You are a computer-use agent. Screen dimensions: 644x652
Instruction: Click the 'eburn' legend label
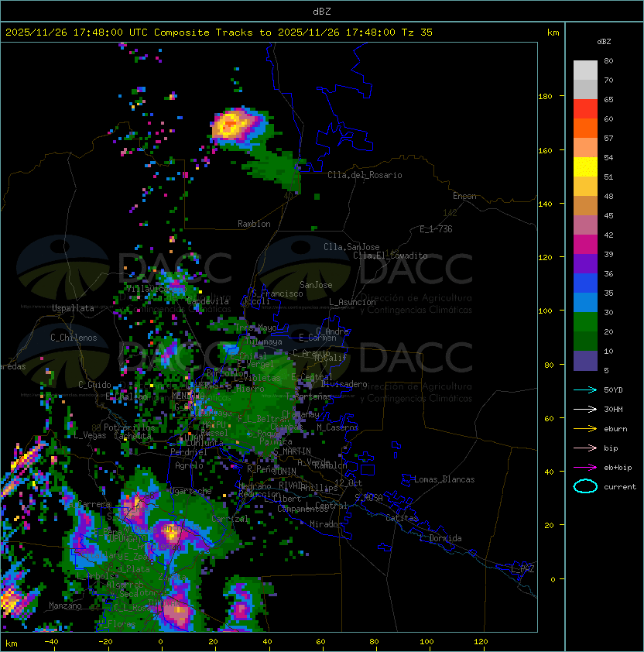click(x=615, y=429)
